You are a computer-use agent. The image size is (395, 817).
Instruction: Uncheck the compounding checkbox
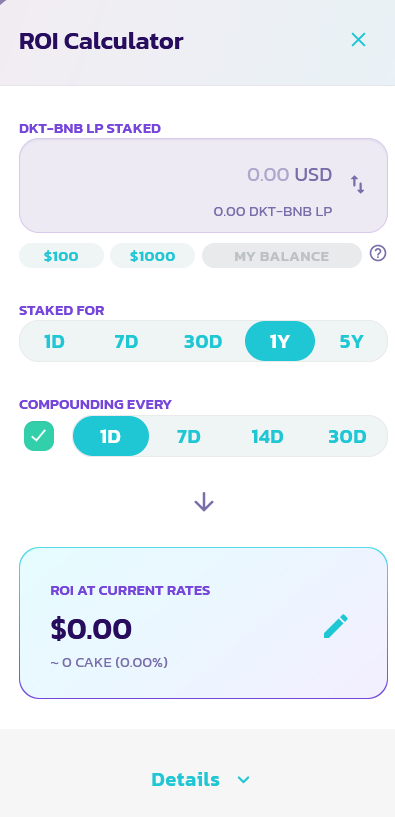click(39, 436)
